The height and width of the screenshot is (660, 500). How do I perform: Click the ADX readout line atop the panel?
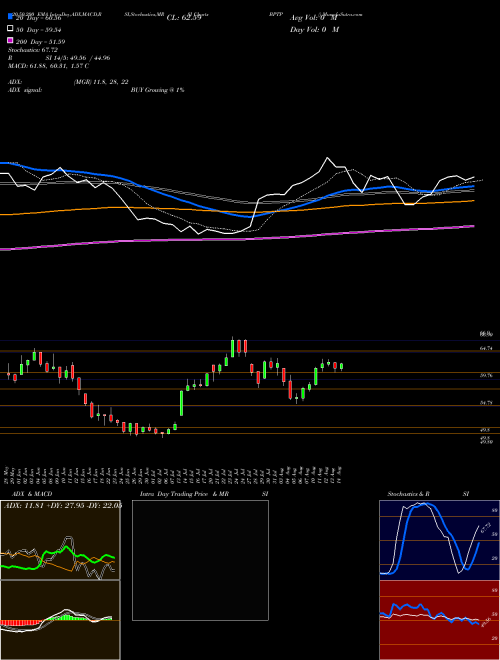click(x=63, y=505)
